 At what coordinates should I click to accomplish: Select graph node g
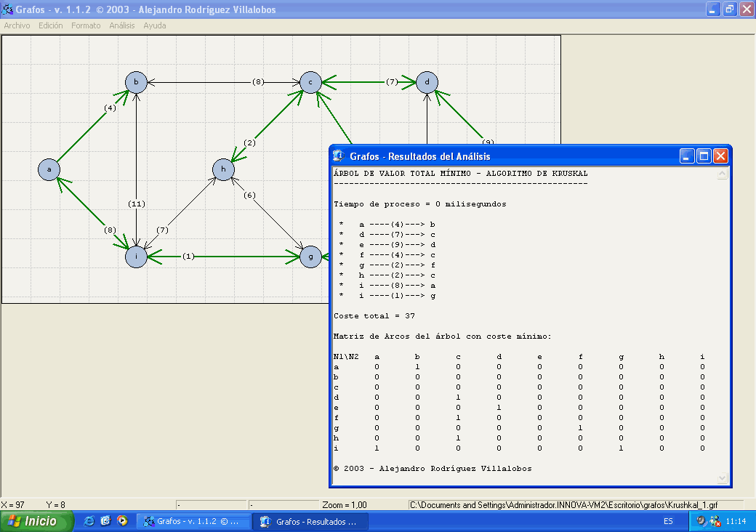click(x=310, y=257)
